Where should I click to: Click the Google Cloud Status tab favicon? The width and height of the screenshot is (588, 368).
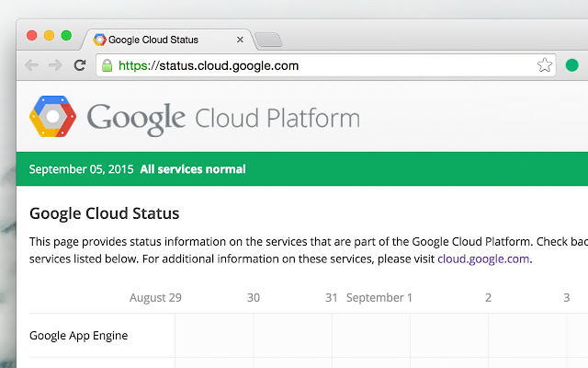tap(99, 40)
